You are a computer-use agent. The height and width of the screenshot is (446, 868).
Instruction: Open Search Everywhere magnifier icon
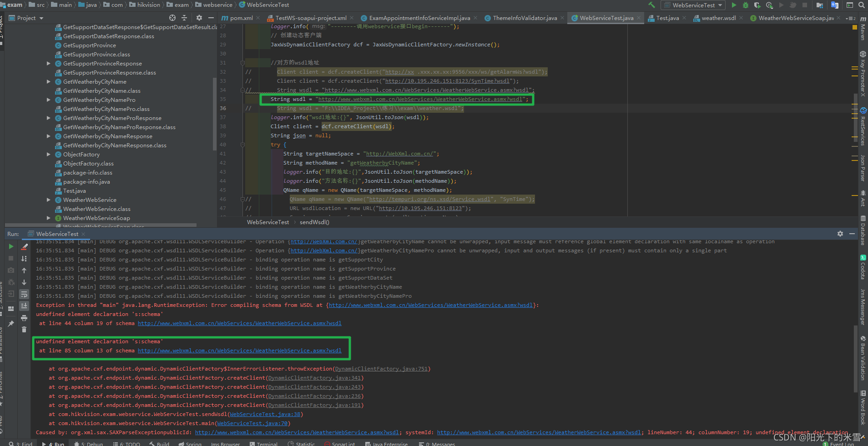tap(862, 5)
